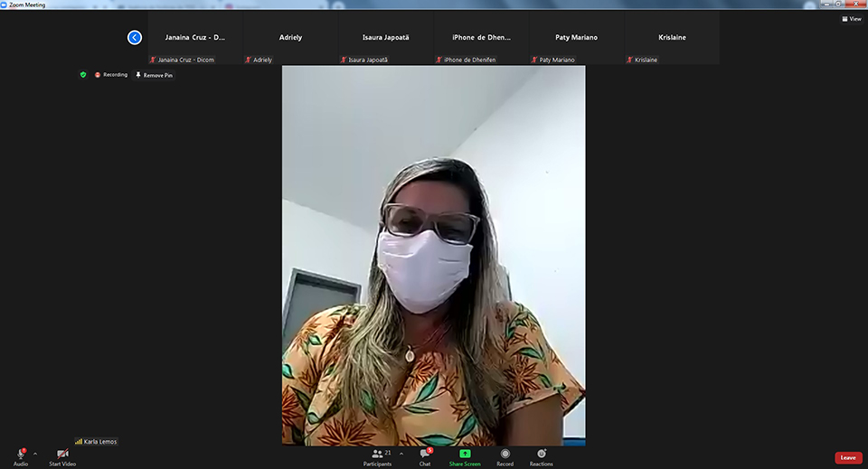Open the Participants panel
The height and width of the screenshot is (469, 868).
[378, 454]
